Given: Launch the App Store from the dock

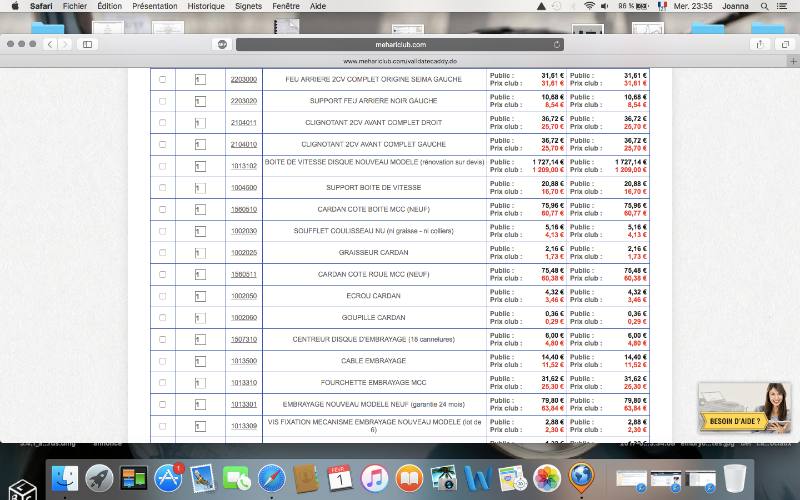Looking at the screenshot, I should tap(167, 477).
